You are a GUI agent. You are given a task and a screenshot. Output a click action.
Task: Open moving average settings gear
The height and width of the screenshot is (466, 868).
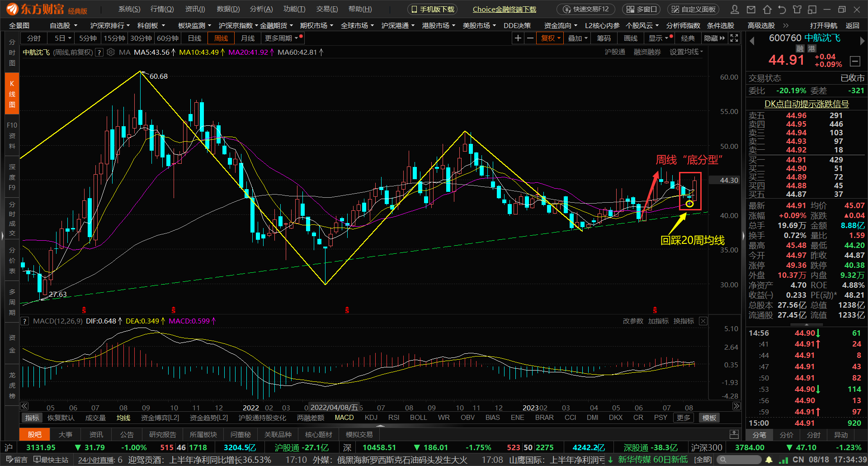click(x=111, y=52)
